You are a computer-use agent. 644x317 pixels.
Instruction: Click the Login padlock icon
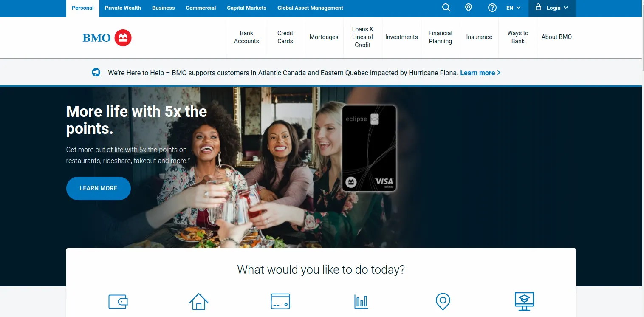pyautogui.click(x=539, y=7)
